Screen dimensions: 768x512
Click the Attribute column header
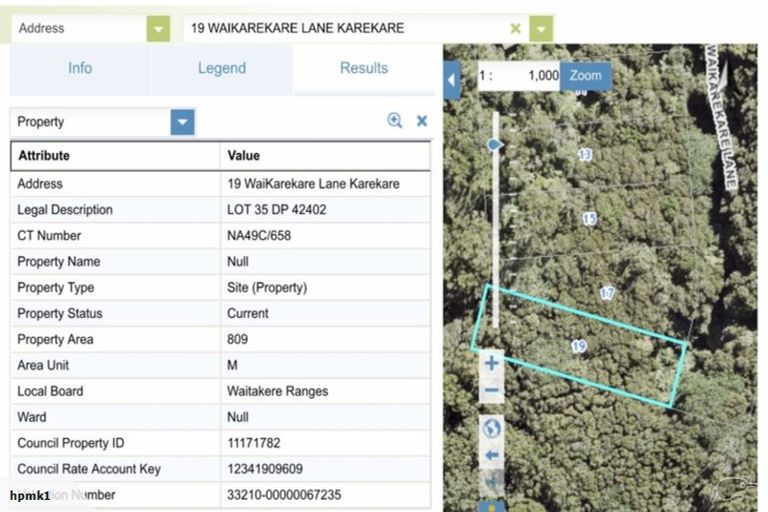(116, 156)
